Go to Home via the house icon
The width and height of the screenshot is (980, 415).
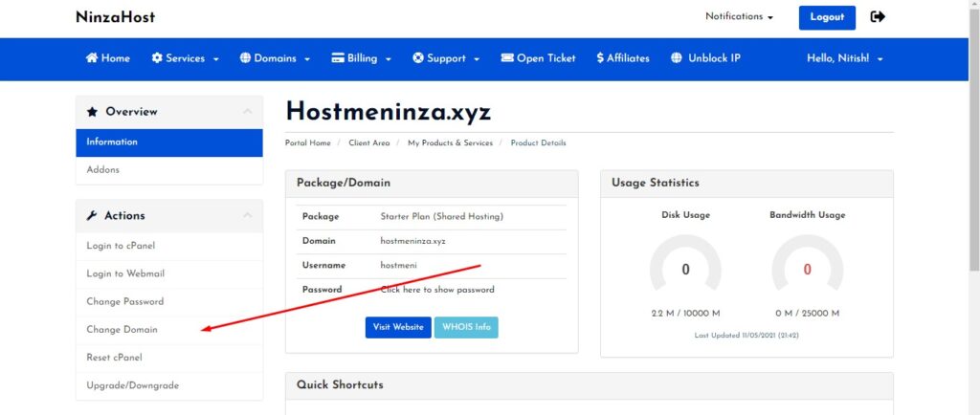tap(92, 58)
